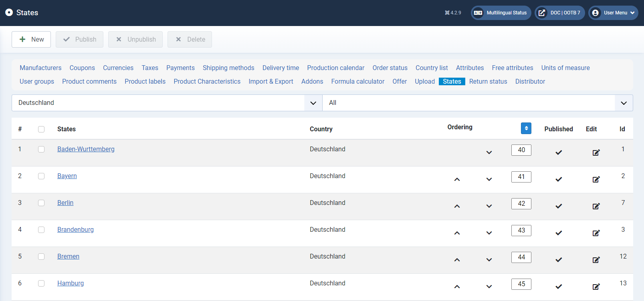
Task: Open the Country list section
Action: 432,68
